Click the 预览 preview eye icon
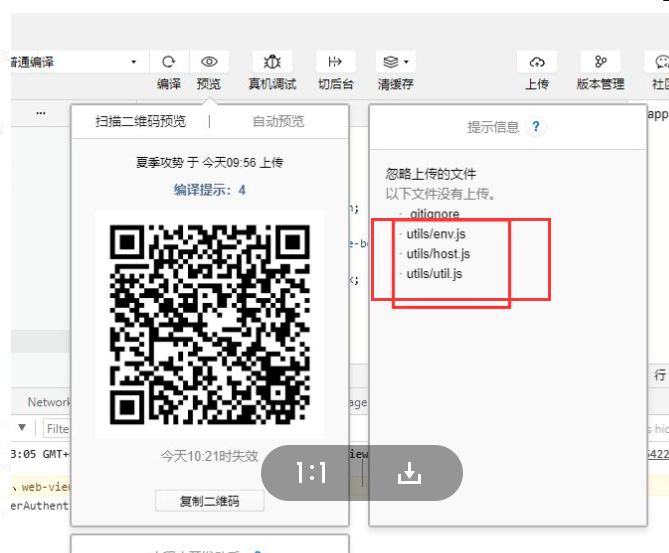669x553 pixels. pyautogui.click(x=209, y=62)
